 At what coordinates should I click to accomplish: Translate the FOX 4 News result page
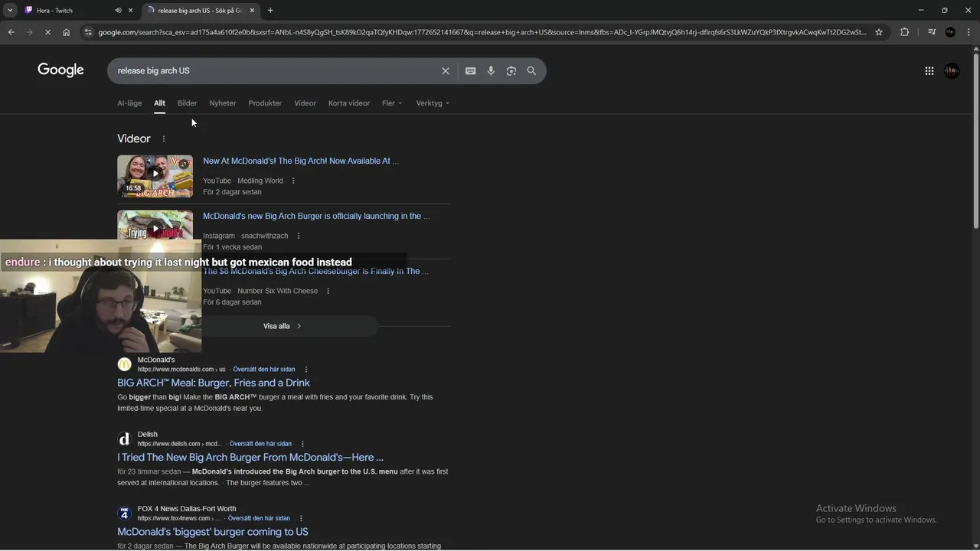[x=259, y=518]
